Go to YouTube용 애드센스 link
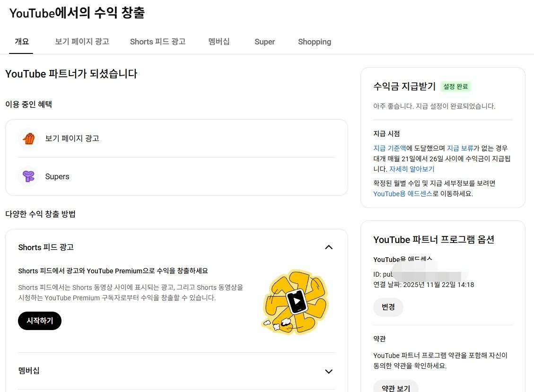This screenshot has height=392, width=534. pyautogui.click(x=403, y=193)
